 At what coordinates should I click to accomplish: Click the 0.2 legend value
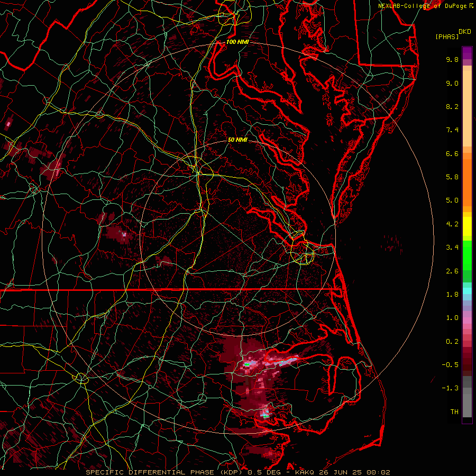[x=452, y=342]
